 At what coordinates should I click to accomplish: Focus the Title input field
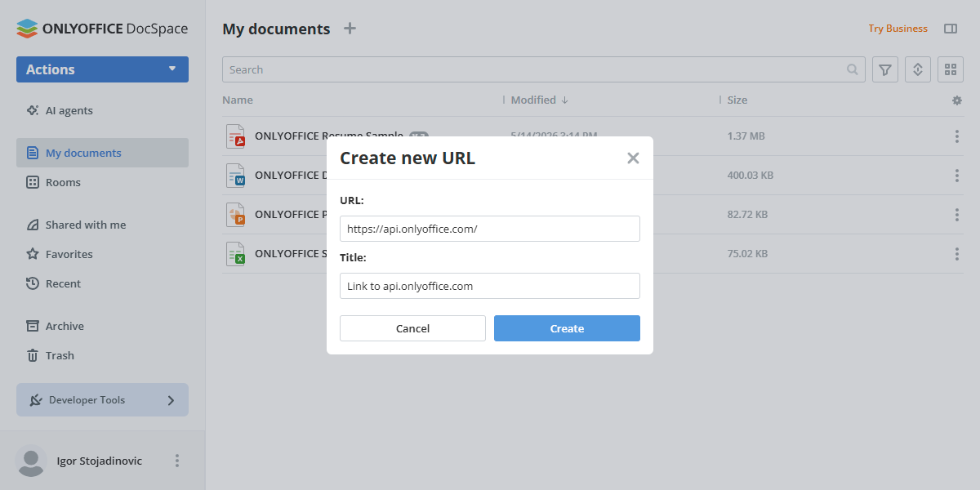(490, 286)
